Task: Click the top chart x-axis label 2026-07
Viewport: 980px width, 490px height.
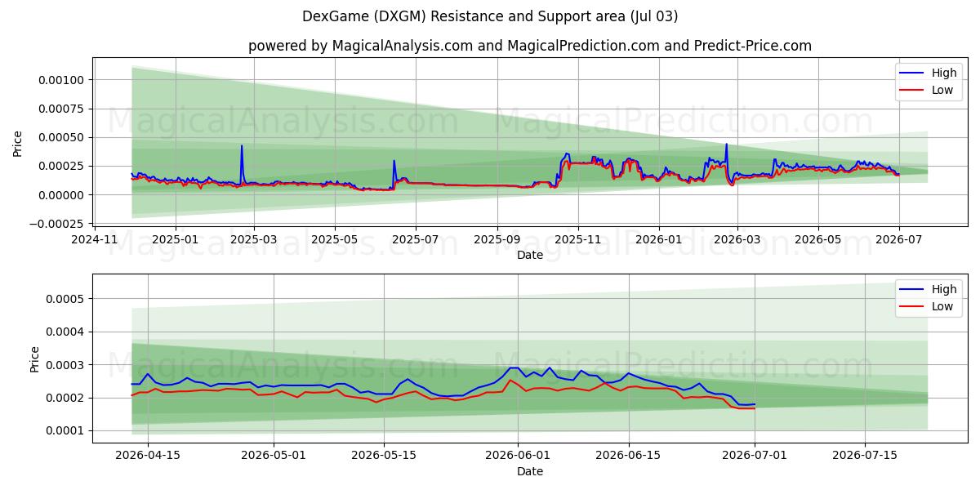Action: tap(899, 239)
